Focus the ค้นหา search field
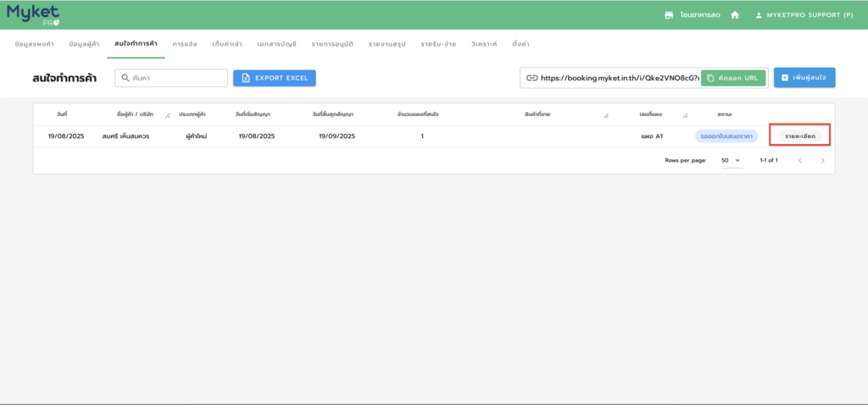 [171, 78]
